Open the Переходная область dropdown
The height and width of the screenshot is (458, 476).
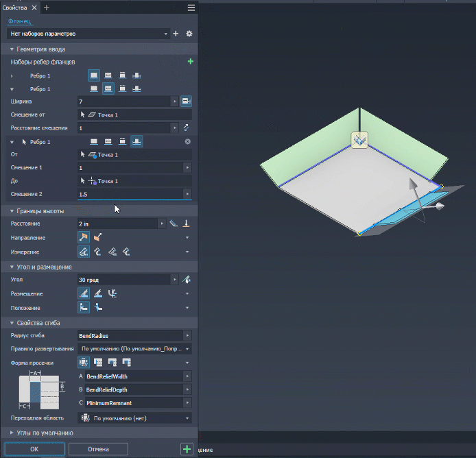(134, 418)
